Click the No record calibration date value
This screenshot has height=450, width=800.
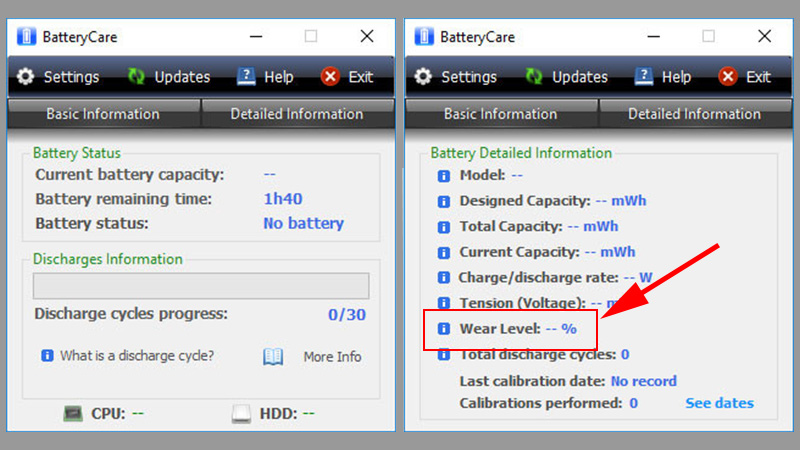(644, 381)
